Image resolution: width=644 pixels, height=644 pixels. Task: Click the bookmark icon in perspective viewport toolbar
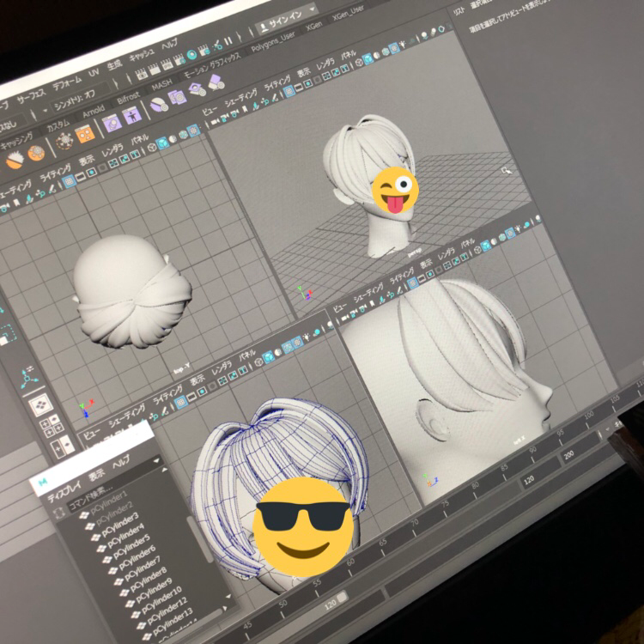coord(245,109)
